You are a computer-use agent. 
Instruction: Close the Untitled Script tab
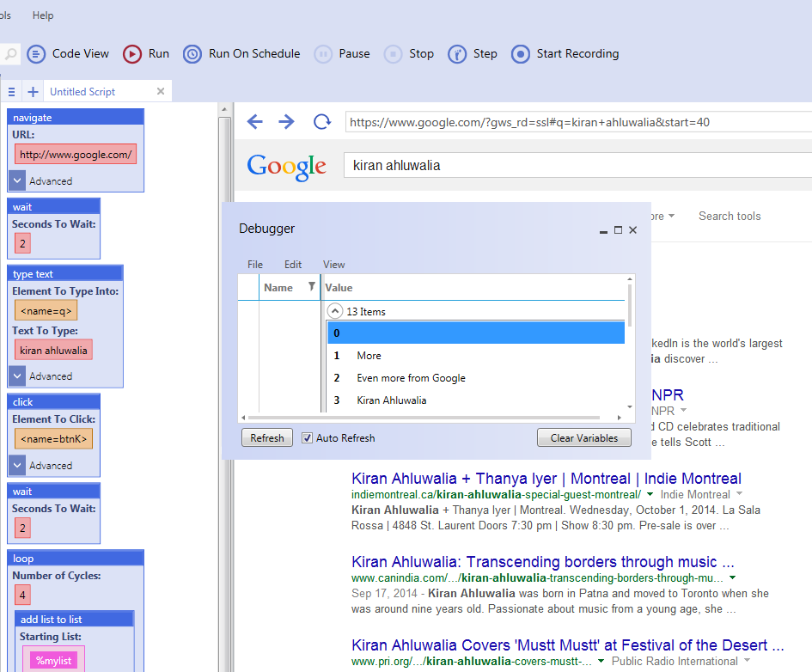coord(161,91)
